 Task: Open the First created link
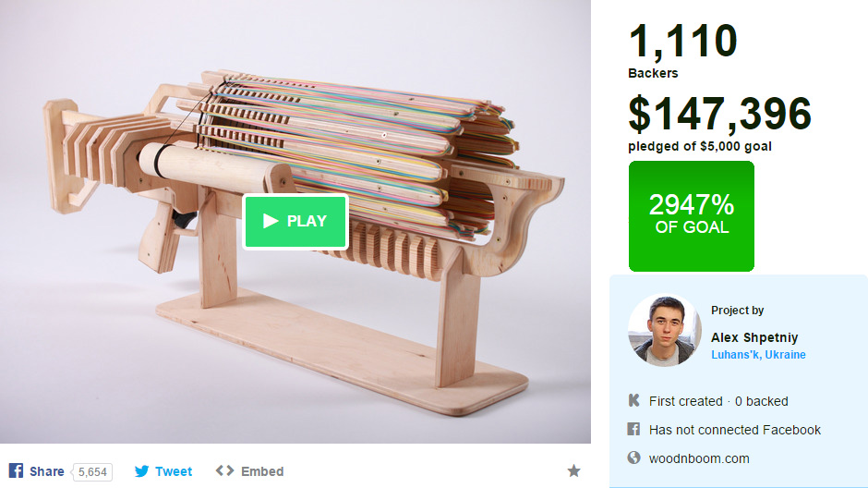(686, 401)
